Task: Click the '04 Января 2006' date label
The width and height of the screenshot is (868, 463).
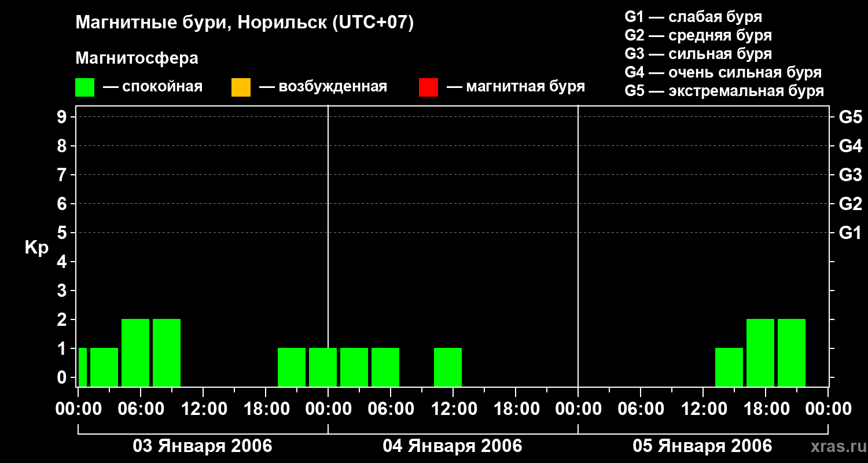Action: click(453, 446)
